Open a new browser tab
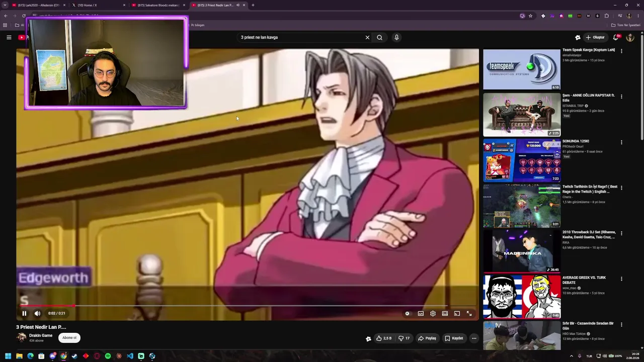644x362 pixels. coord(253,5)
